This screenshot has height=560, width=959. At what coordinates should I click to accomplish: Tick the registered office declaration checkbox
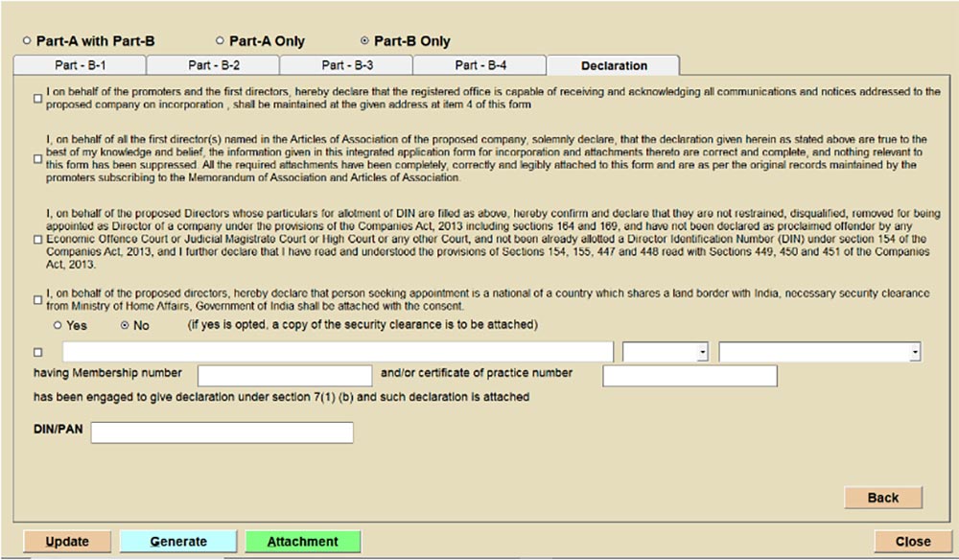37,98
